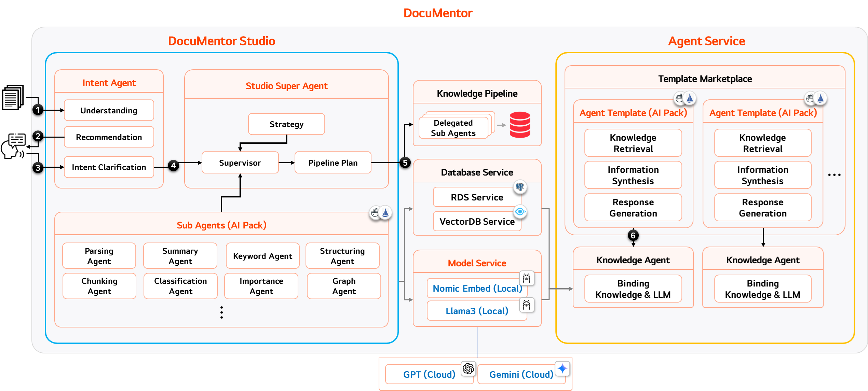Viewport: 868px width, 391px height.
Task: Click sailboat icon on right Agent Template
Action: click(x=820, y=98)
